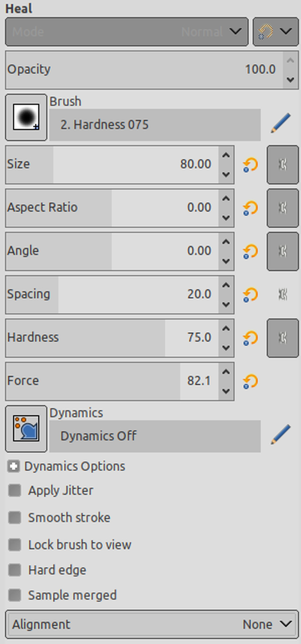Viewport: 301px width, 644px height.
Task: Open the brush picker thumbnail
Action: [x=26, y=117]
